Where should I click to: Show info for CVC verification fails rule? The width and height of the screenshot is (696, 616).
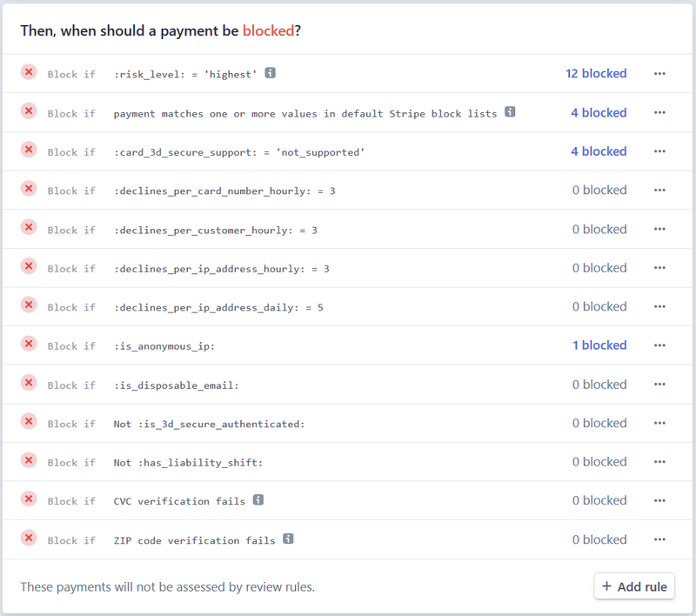258,499
